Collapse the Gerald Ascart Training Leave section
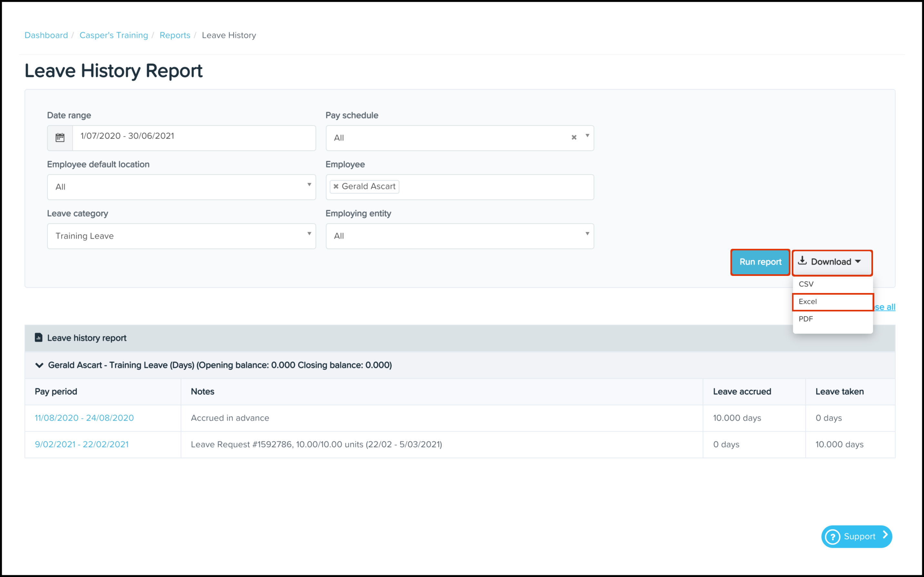 (39, 365)
